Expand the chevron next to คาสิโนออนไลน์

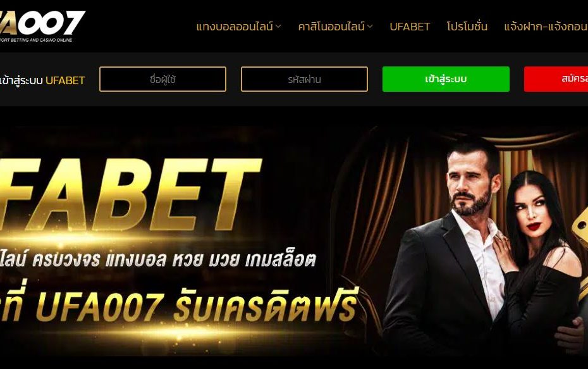click(370, 27)
